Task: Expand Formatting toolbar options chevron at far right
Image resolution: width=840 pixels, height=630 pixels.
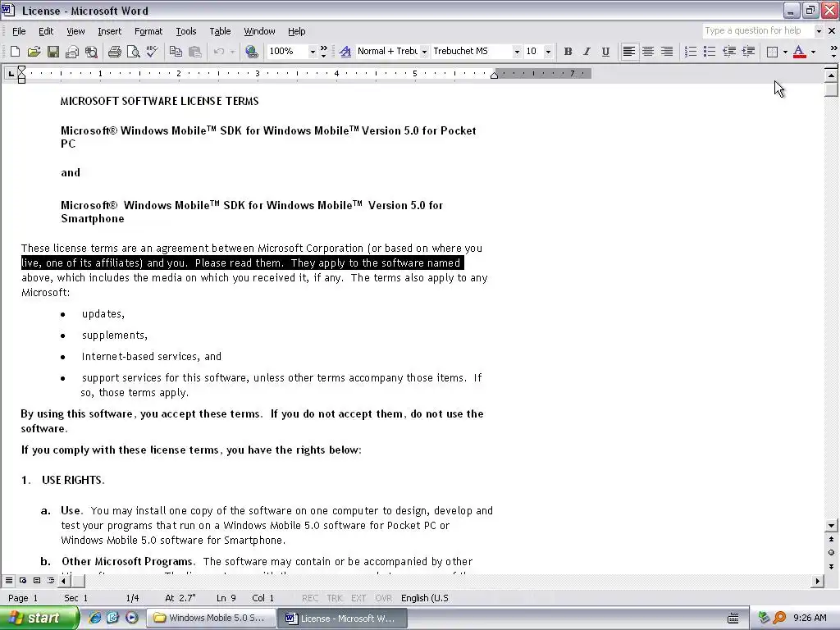Action: pos(833,52)
